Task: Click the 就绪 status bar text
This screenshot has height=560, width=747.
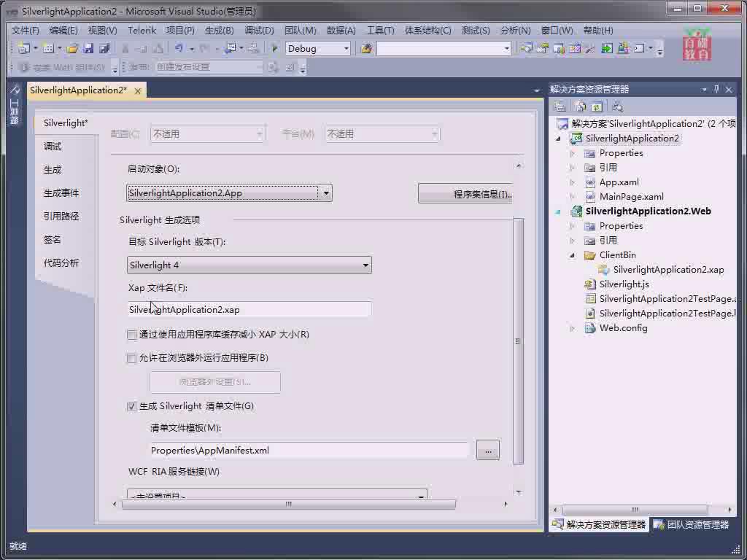Action: (18, 546)
